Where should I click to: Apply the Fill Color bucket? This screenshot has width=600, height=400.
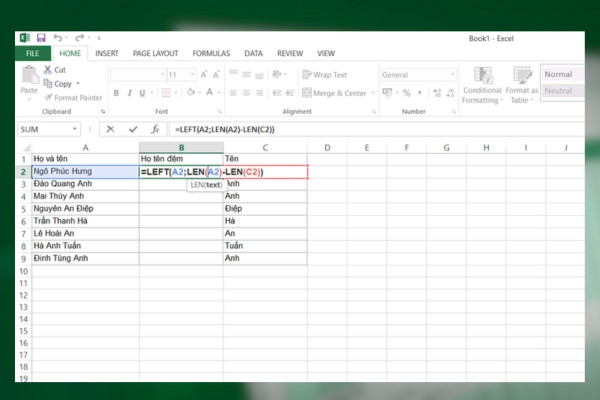pos(191,92)
